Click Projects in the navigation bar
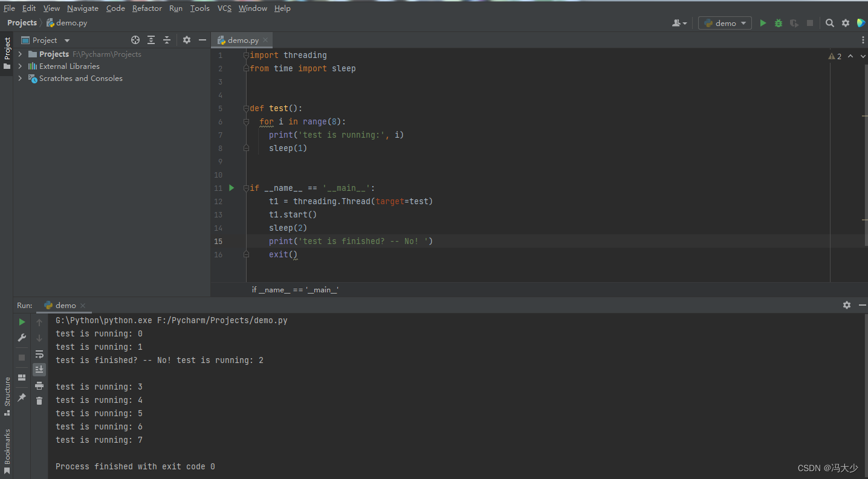Screen dimensions: 868x479 22,23
